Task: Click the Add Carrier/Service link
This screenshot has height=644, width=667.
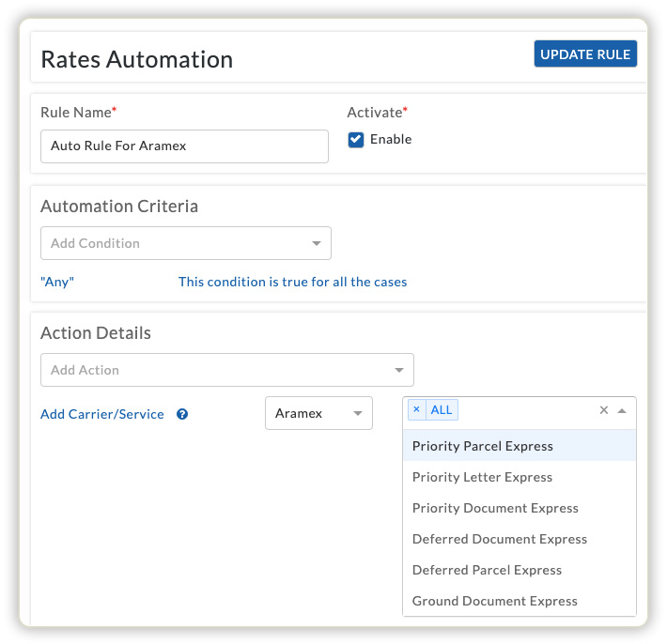Action: 102,414
